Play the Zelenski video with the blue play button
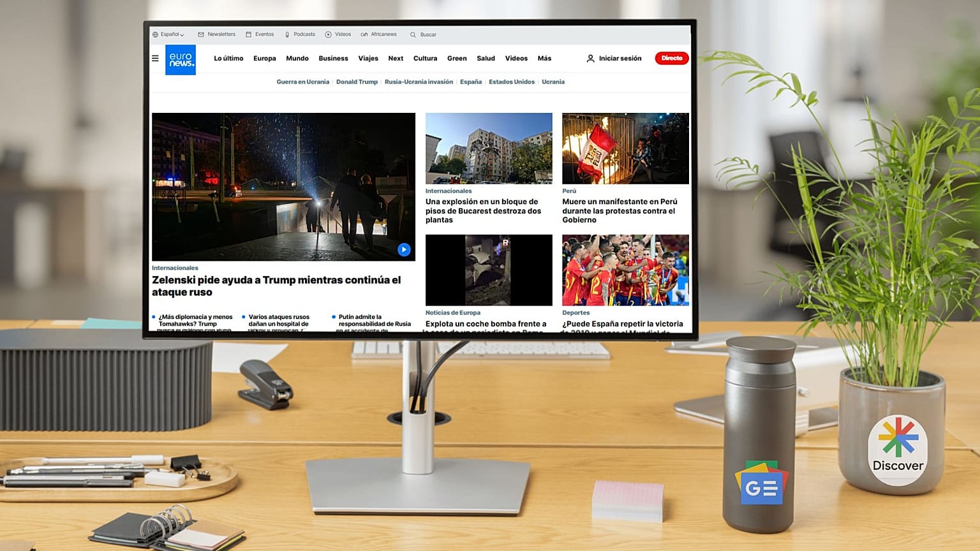 [404, 249]
